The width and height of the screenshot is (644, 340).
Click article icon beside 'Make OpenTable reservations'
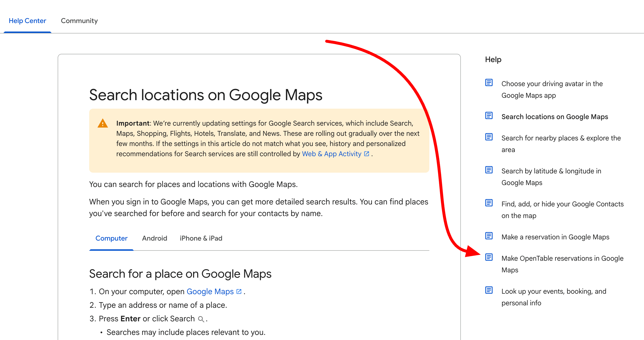tap(489, 257)
